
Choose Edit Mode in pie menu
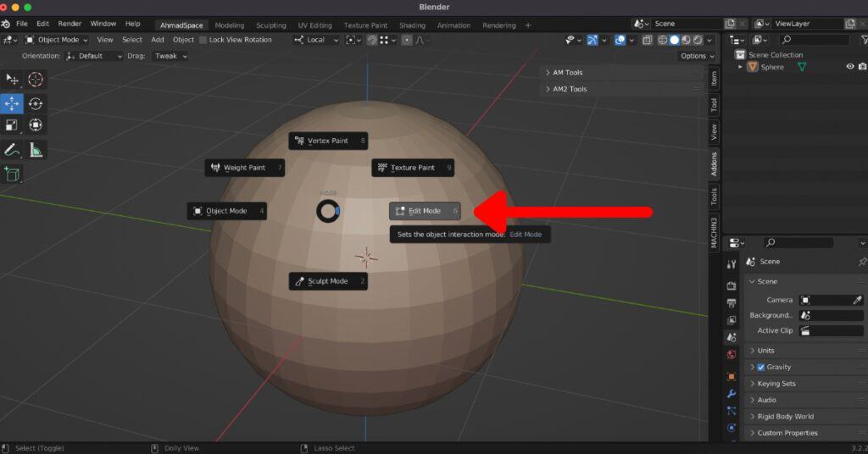coord(426,211)
